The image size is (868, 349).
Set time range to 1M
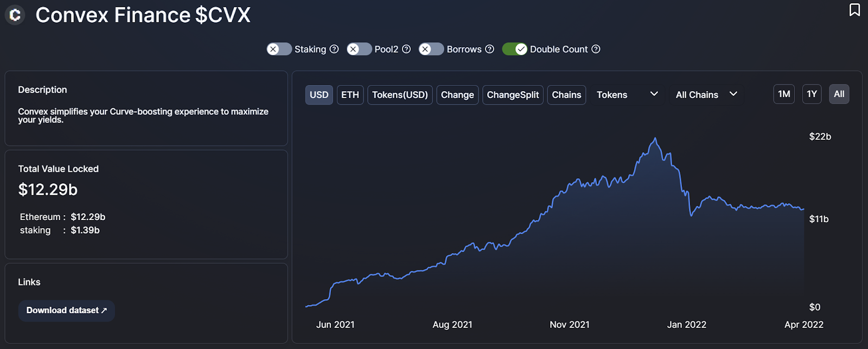coord(784,94)
